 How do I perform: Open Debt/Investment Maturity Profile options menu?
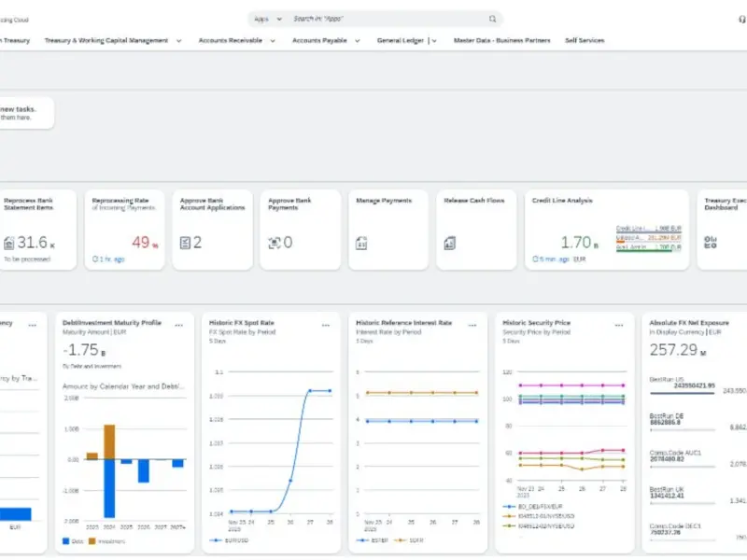click(x=179, y=325)
